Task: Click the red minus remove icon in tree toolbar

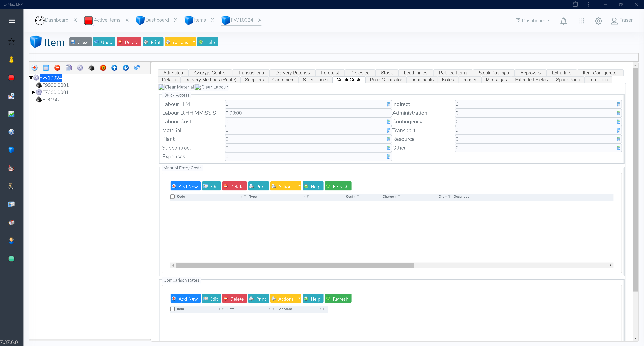Action: click(x=57, y=68)
